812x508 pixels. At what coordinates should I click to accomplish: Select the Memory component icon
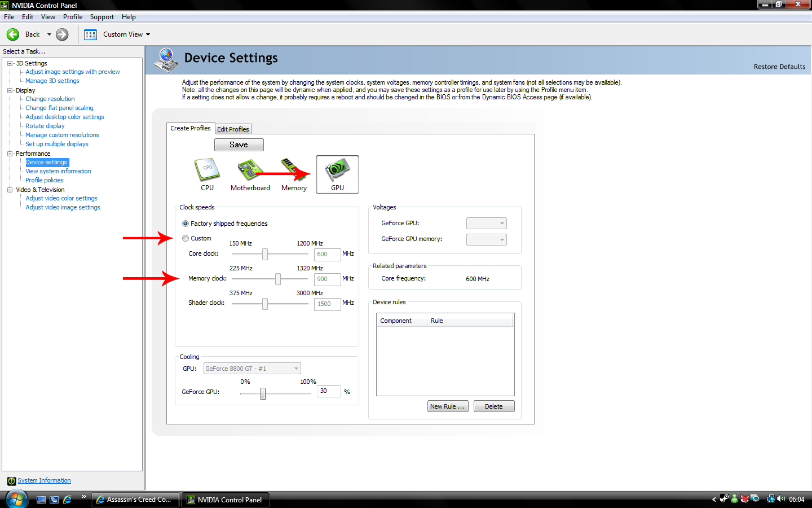(x=294, y=174)
